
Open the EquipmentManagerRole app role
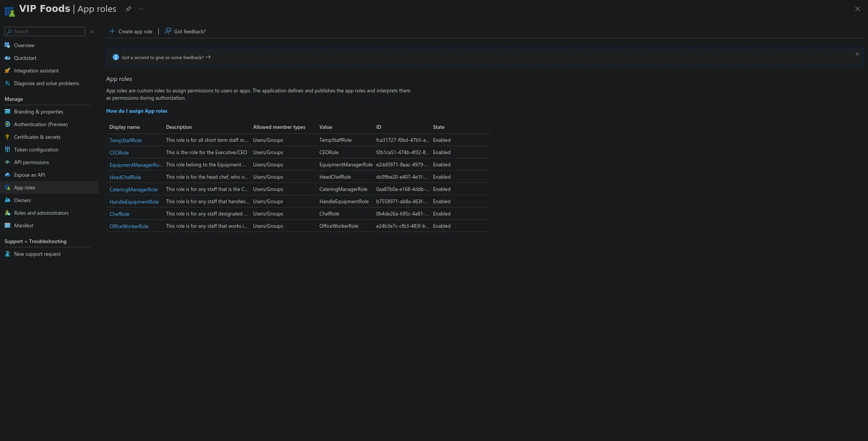pyautogui.click(x=136, y=165)
